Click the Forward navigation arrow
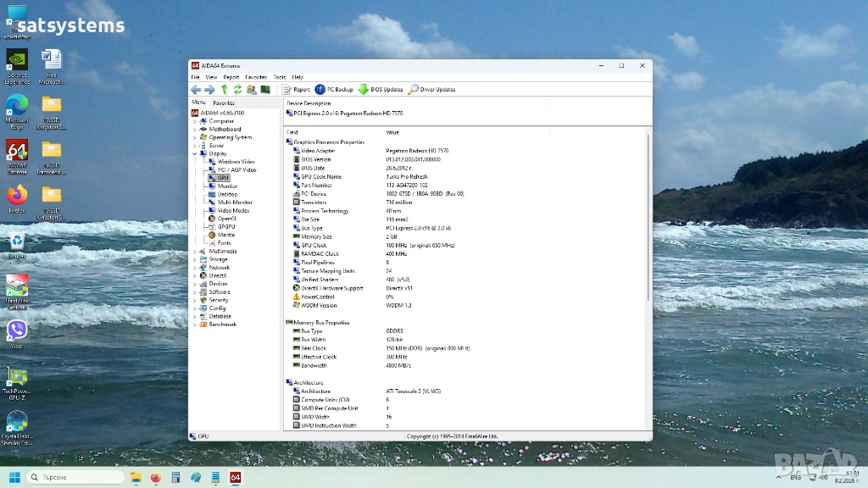The height and width of the screenshot is (488, 868). [x=209, y=89]
